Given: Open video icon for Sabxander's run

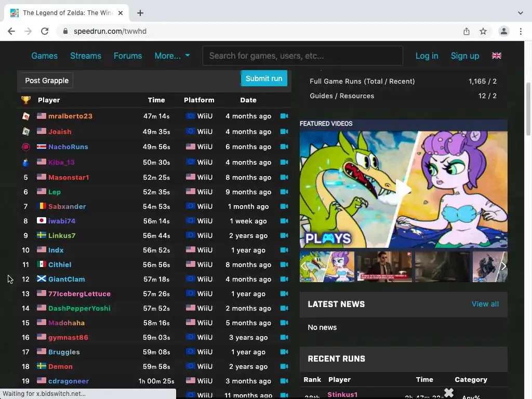Looking at the screenshot, I should [x=284, y=207].
